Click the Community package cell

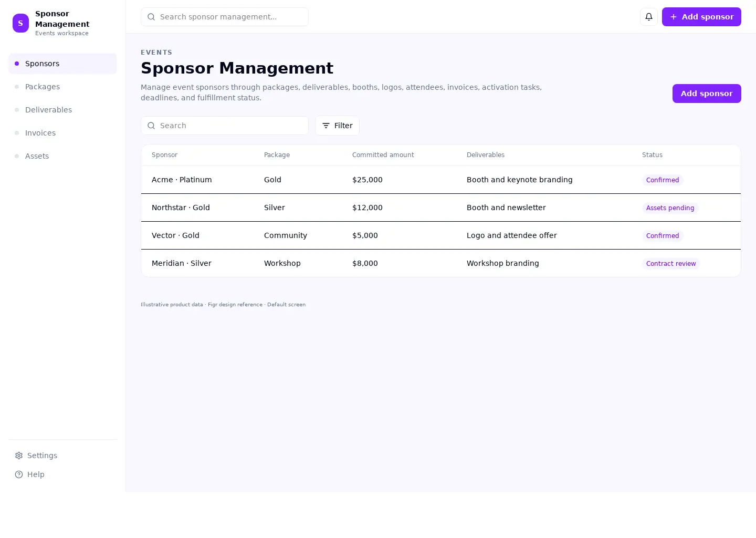(286, 235)
